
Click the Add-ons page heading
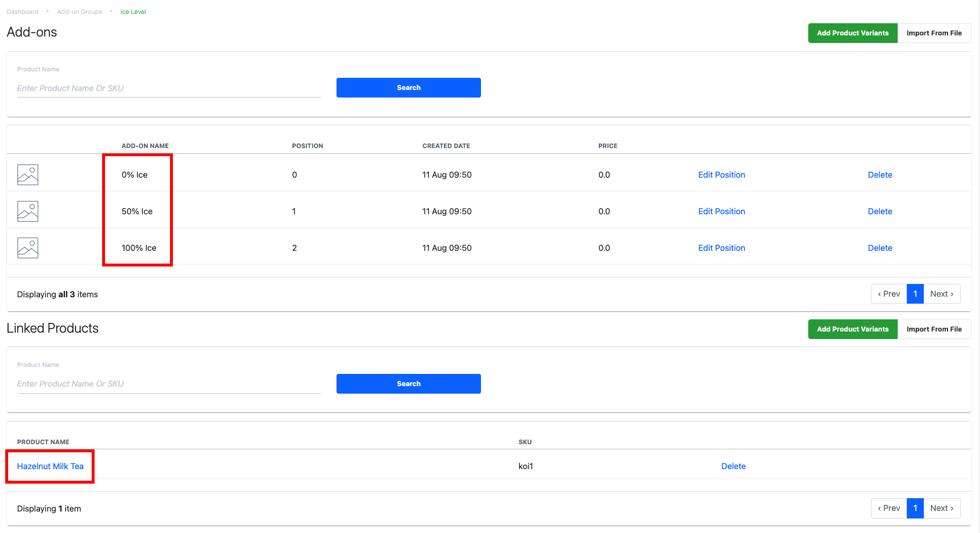coord(32,32)
